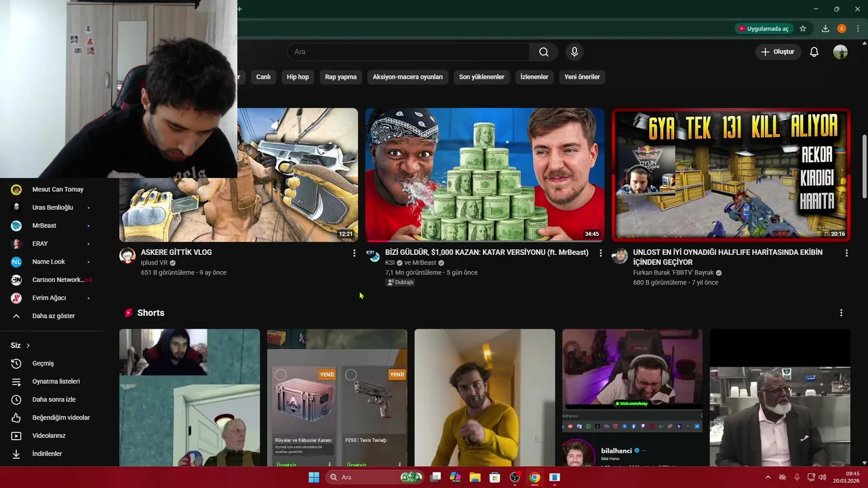868x488 pixels.
Task: Open Chrome downloads icon
Action: click(825, 28)
